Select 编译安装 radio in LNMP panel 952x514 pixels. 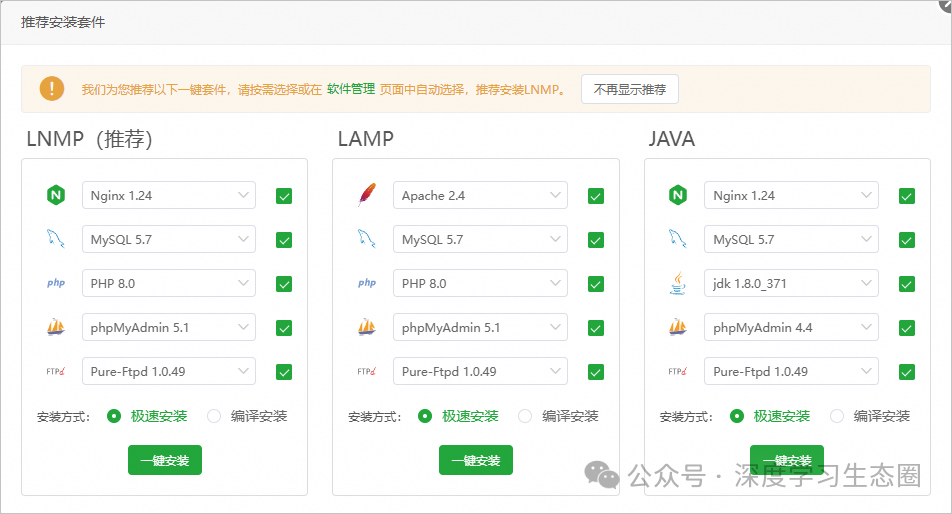tap(214, 416)
